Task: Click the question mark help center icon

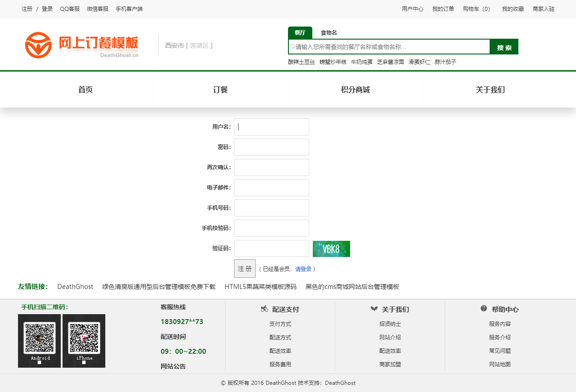Action: pyautogui.click(x=484, y=308)
